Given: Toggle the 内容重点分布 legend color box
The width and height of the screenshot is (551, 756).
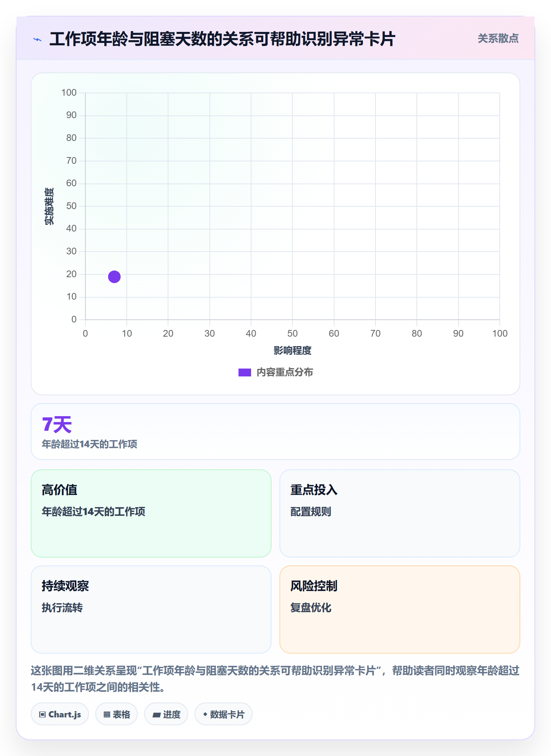Looking at the screenshot, I should point(244,372).
